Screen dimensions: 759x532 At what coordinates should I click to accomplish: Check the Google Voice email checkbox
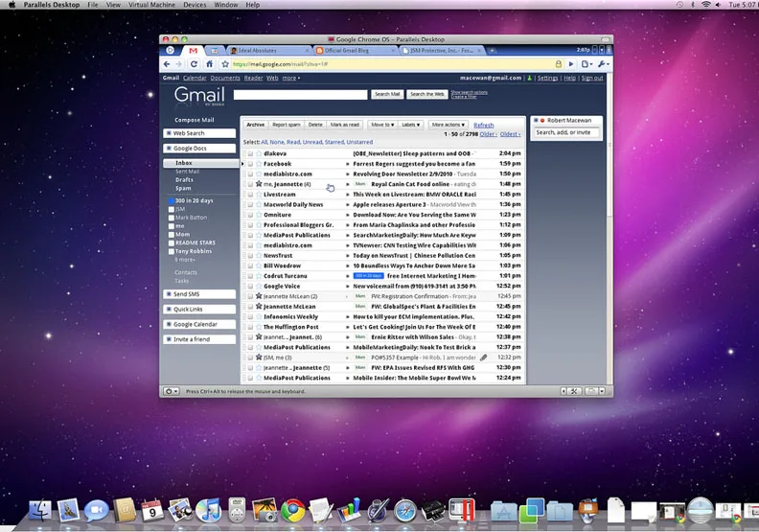click(x=250, y=286)
